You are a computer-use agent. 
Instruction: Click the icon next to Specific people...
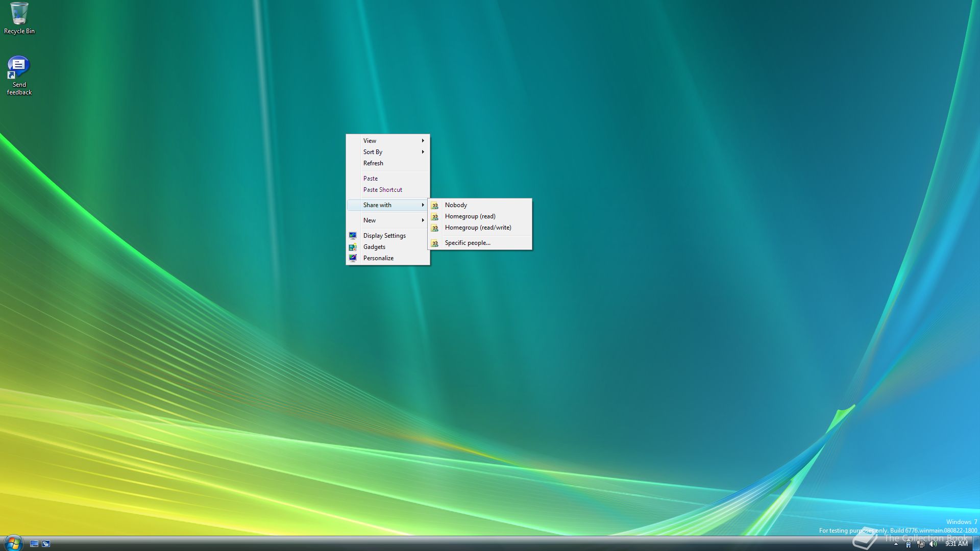[435, 243]
